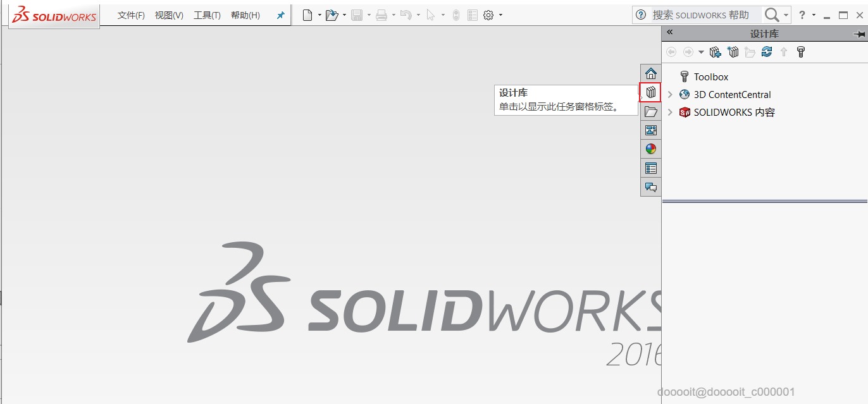Open the dropdown arrow beside the Undo icon
Viewport: 868px width, 404px height.
tap(418, 15)
